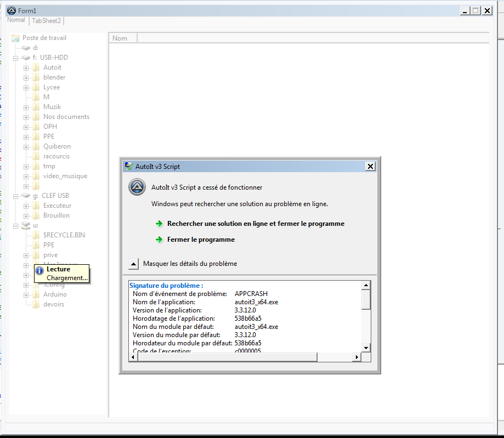Click the CLEF USB drive icon

(x=26, y=196)
